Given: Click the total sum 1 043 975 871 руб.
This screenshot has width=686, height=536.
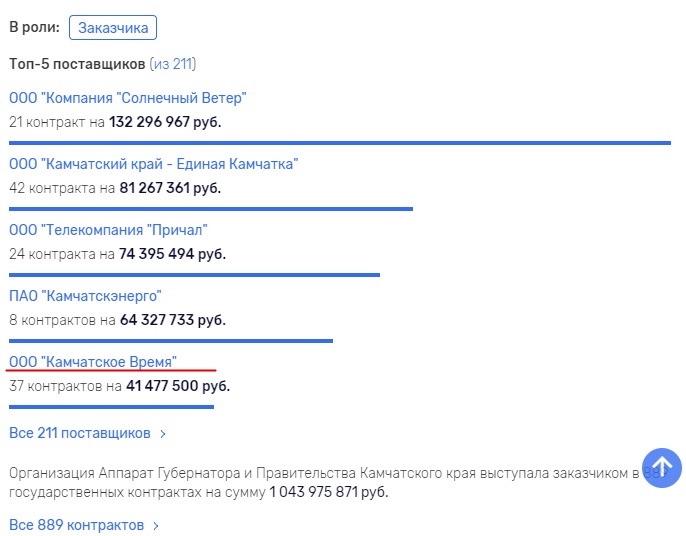Looking at the screenshot, I should click(x=329, y=492).
